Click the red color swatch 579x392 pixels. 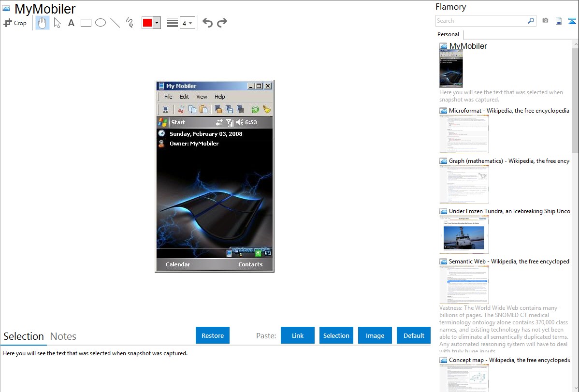[147, 23]
